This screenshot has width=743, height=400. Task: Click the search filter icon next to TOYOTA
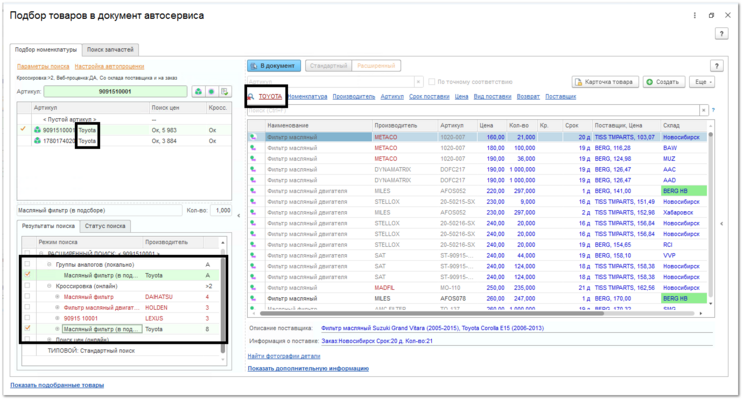(x=251, y=97)
